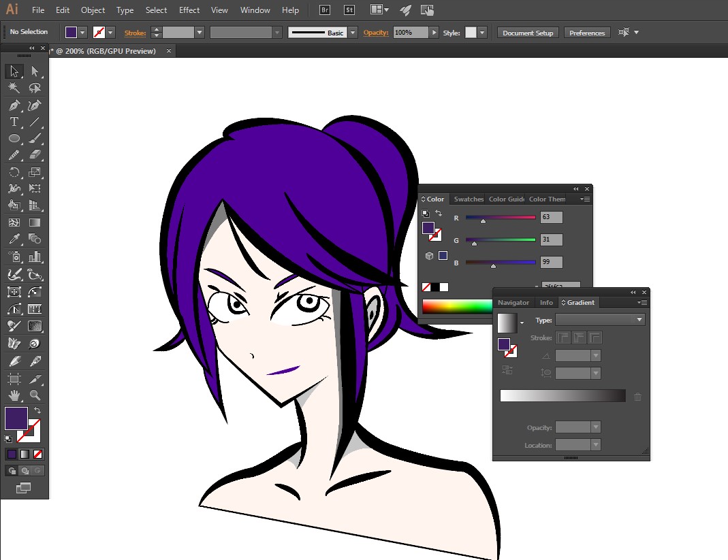This screenshot has height=560, width=728.
Task: Click the orange Opacity label link
Action: [376, 33]
